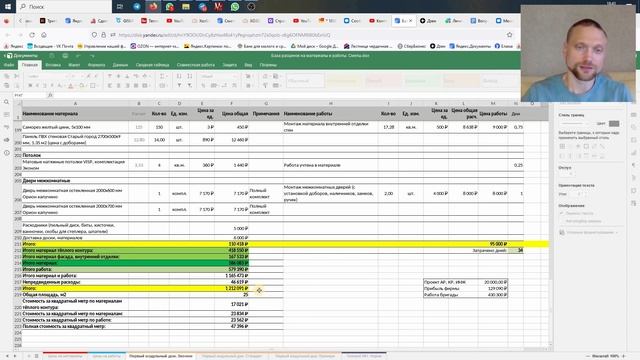The width and height of the screenshot is (640, 360).
Task: Center text horizontally in the ribbon
Action: click(x=118, y=86)
